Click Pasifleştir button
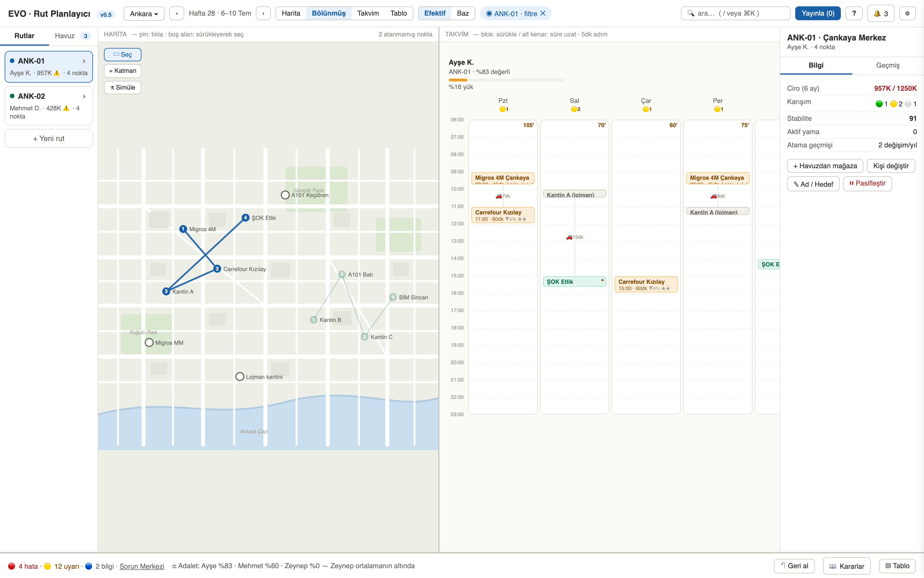Image resolution: width=924 pixels, height=578 pixels. click(867, 184)
